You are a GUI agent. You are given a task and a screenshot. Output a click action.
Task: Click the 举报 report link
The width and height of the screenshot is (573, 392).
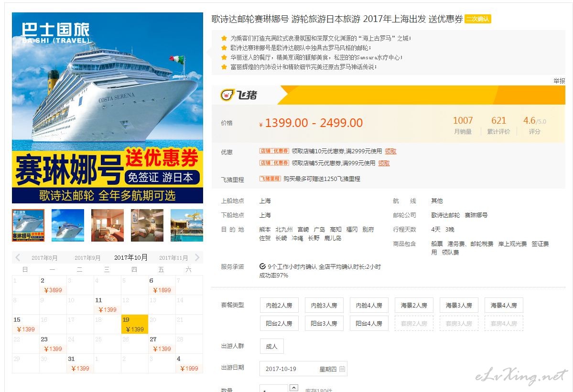[559, 81]
